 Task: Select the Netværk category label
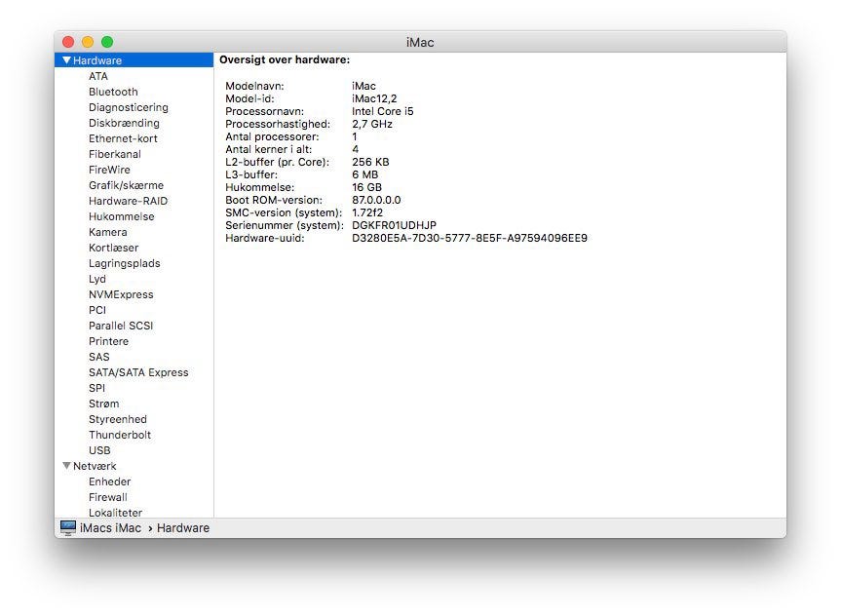[x=95, y=466]
